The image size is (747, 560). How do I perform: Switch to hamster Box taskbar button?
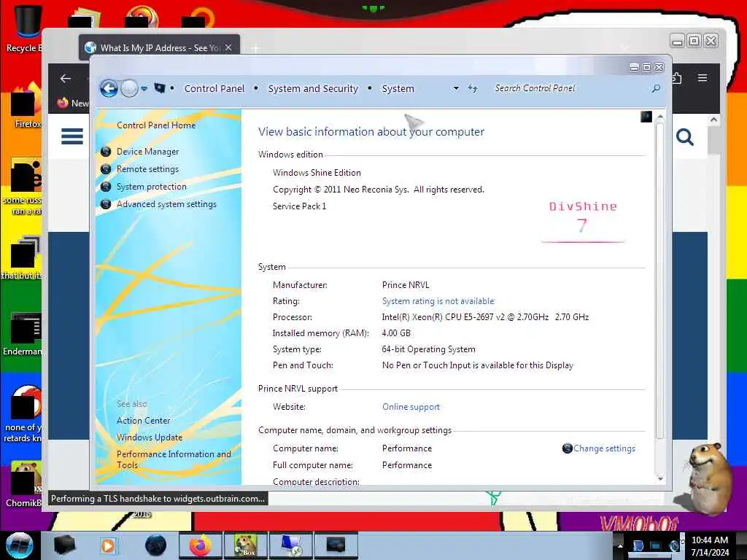coord(245,545)
